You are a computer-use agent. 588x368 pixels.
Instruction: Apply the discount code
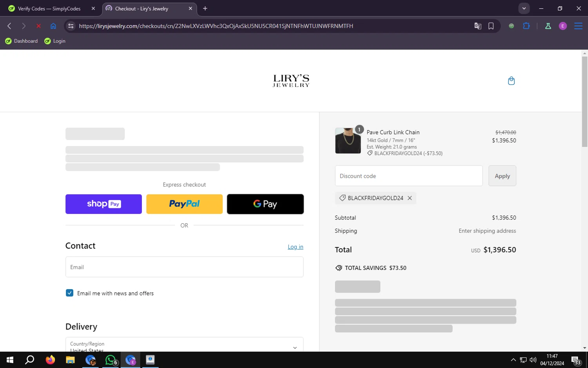[502, 176]
